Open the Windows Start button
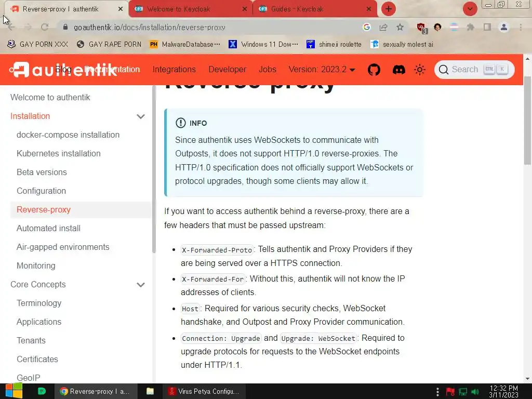 pos(14,391)
